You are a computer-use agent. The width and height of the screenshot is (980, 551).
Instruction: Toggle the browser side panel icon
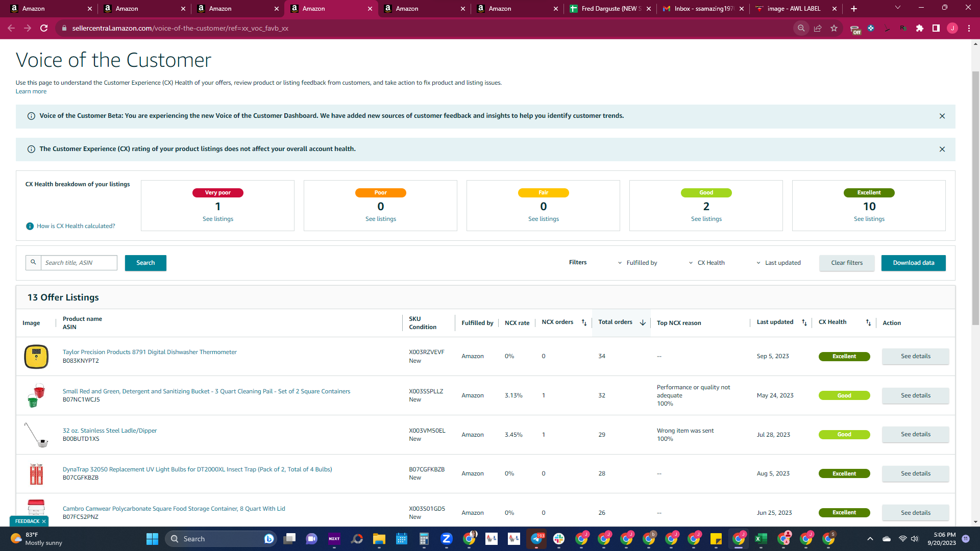click(936, 28)
